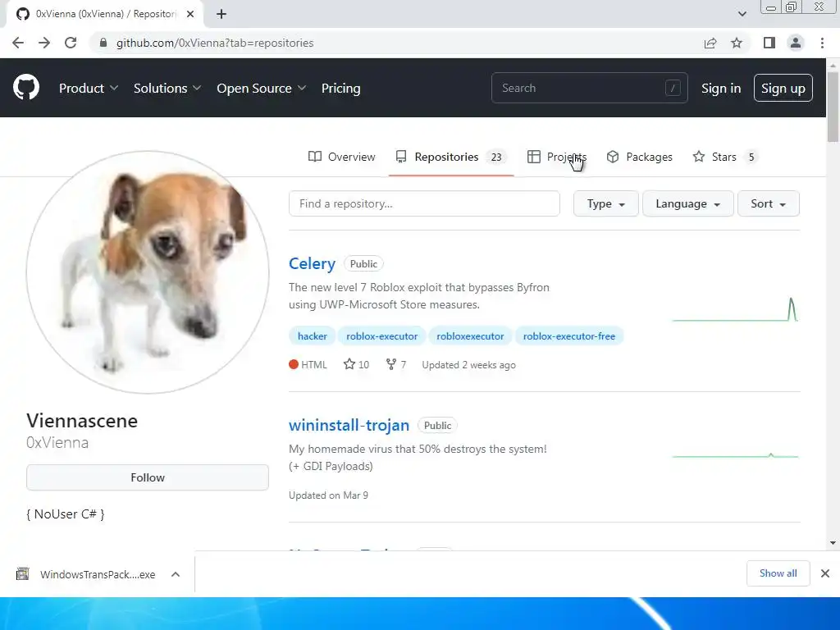This screenshot has height=630, width=840.
Task: Bookmark this page with the star icon
Action: pyautogui.click(x=737, y=43)
